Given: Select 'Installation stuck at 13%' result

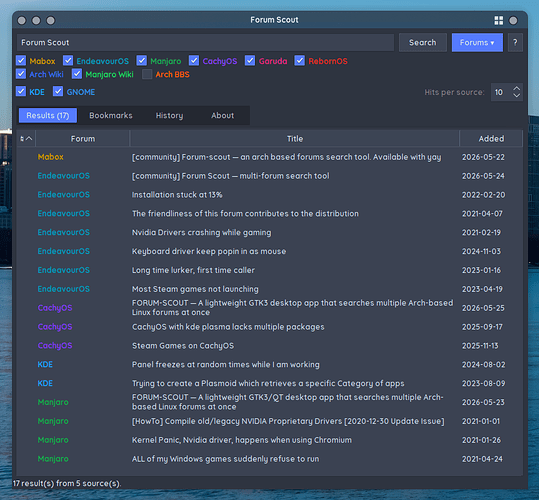Looking at the screenshot, I should [x=270, y=195].
